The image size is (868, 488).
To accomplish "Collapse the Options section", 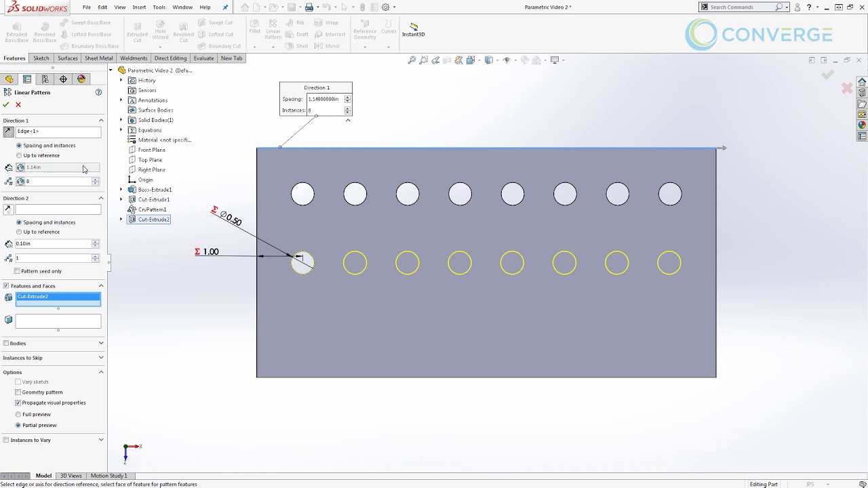I will tap(101, 372).
